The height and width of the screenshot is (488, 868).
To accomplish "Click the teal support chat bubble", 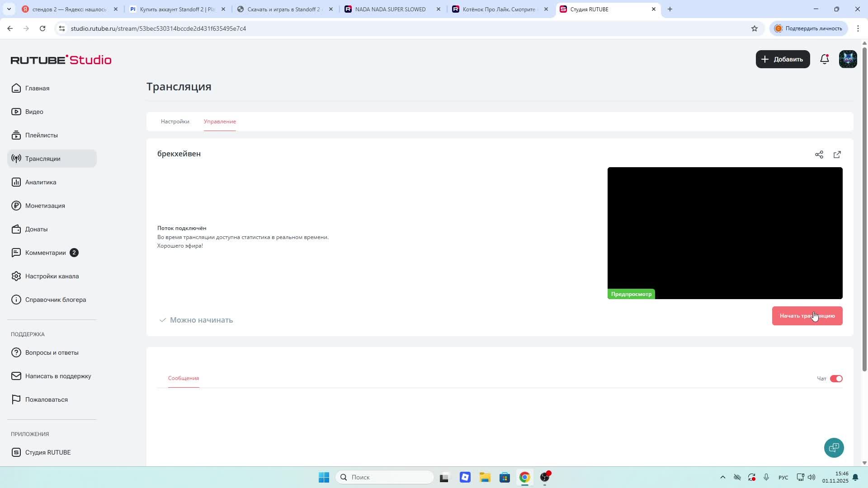I will pos(834,447).
